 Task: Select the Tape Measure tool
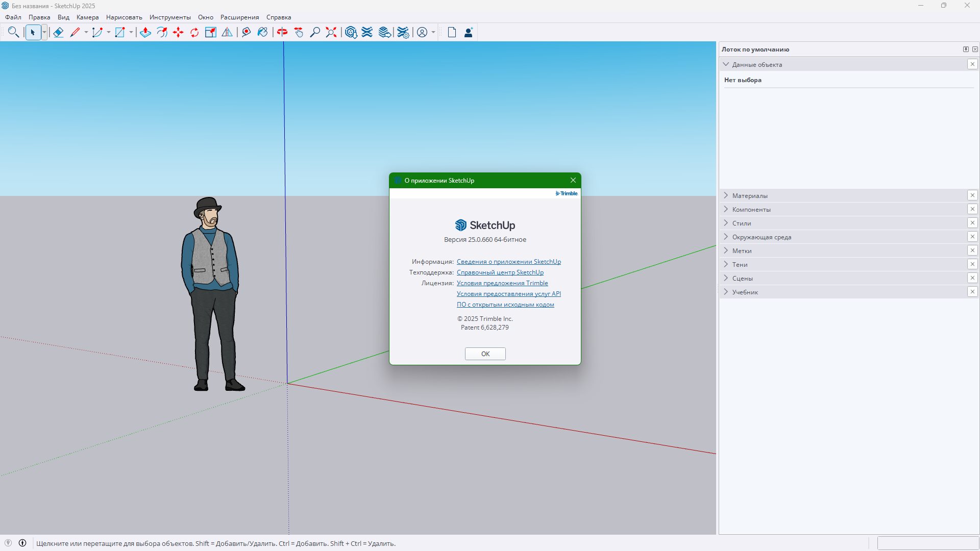(246, 33)
